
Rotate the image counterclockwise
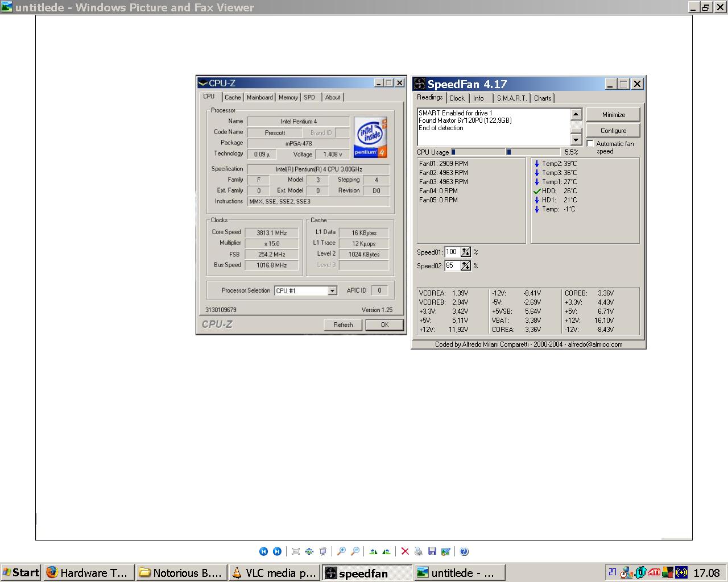(387, 551)
